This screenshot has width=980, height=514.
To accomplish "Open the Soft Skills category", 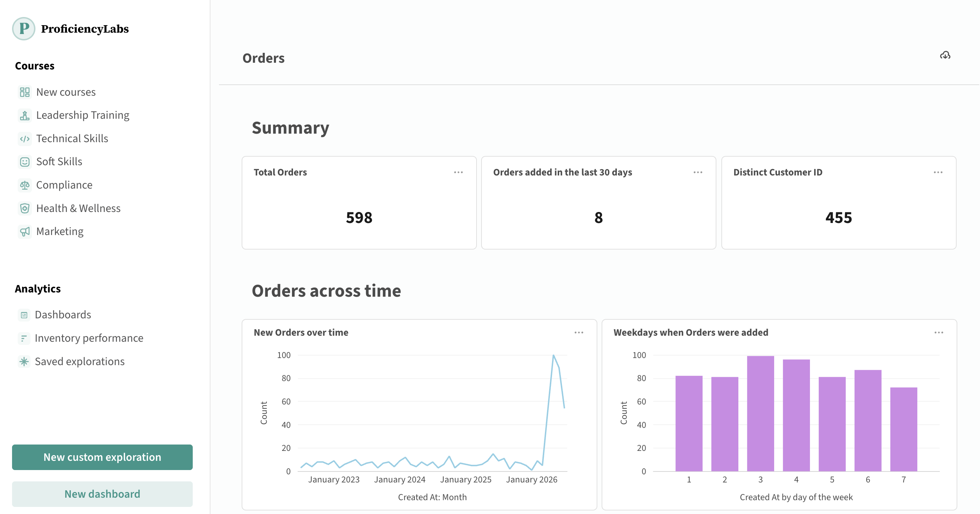I will [x=59, y=162].
